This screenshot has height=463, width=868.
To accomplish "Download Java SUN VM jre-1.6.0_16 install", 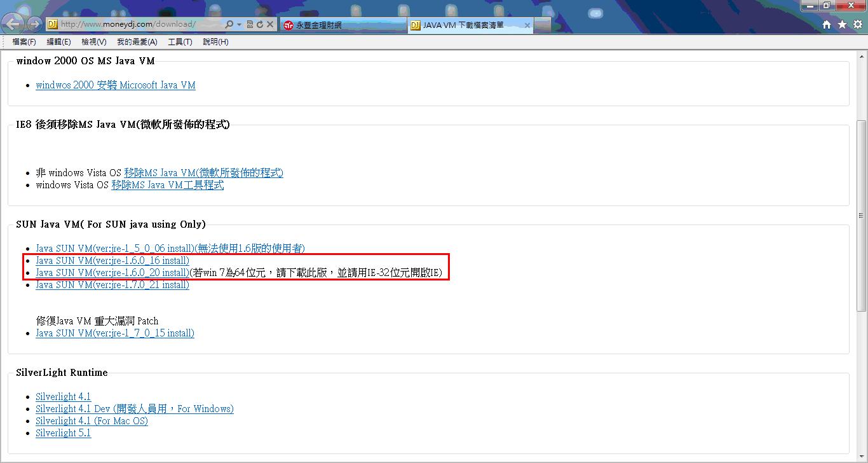I will [112, 261].
